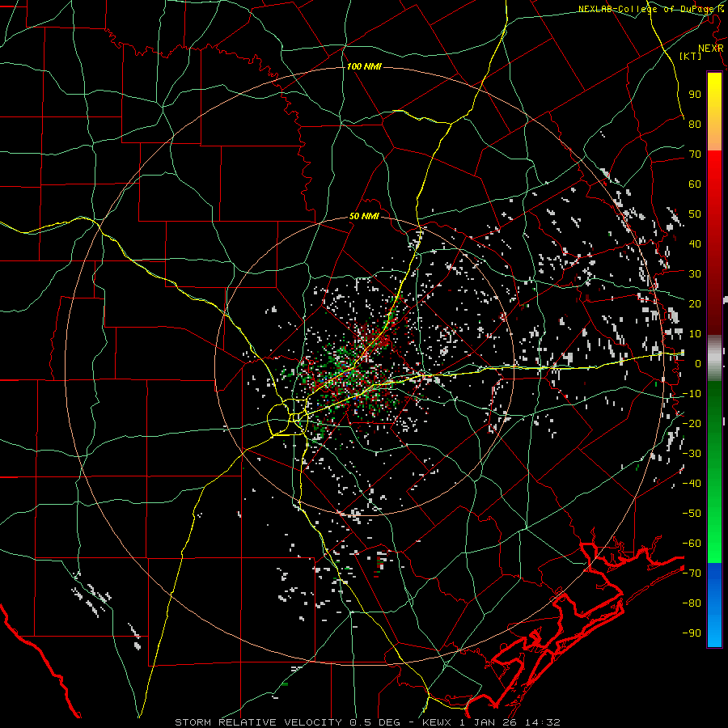
Task: Click the -40 velocity scale label
Action: point(692,484)
